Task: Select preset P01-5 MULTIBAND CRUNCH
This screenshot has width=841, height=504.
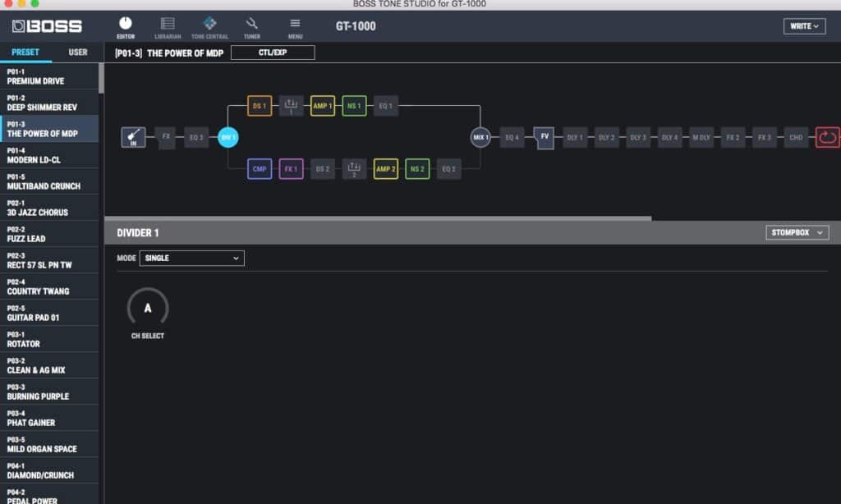Action: pyautogui.click(x=49, y=181)
